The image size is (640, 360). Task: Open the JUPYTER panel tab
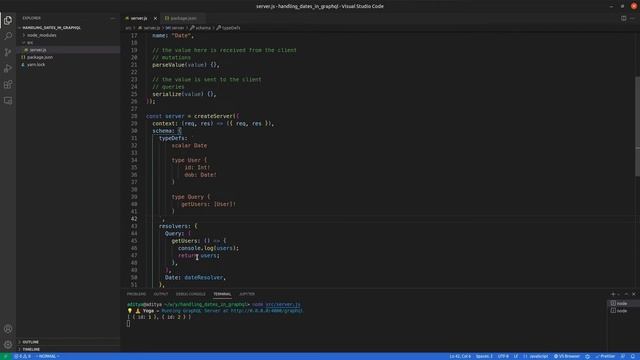click(247, 294)
